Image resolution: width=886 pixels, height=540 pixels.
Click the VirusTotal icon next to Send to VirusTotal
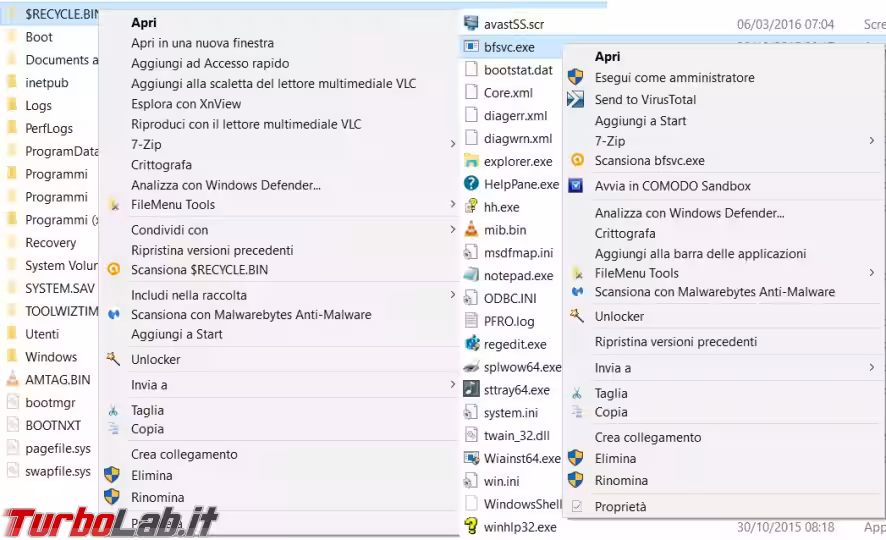575,99
